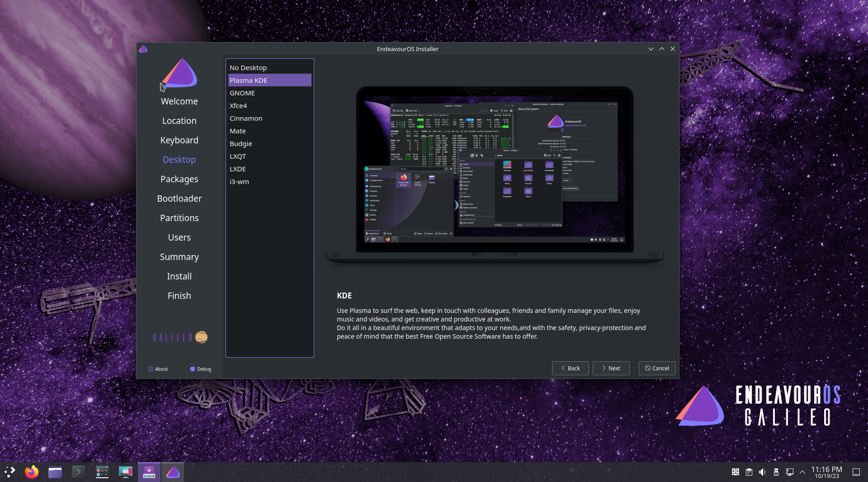Choose the Xfce4 desktop
Image resolution: width=868 pixels, height=482 pixels.
(270, 106)
